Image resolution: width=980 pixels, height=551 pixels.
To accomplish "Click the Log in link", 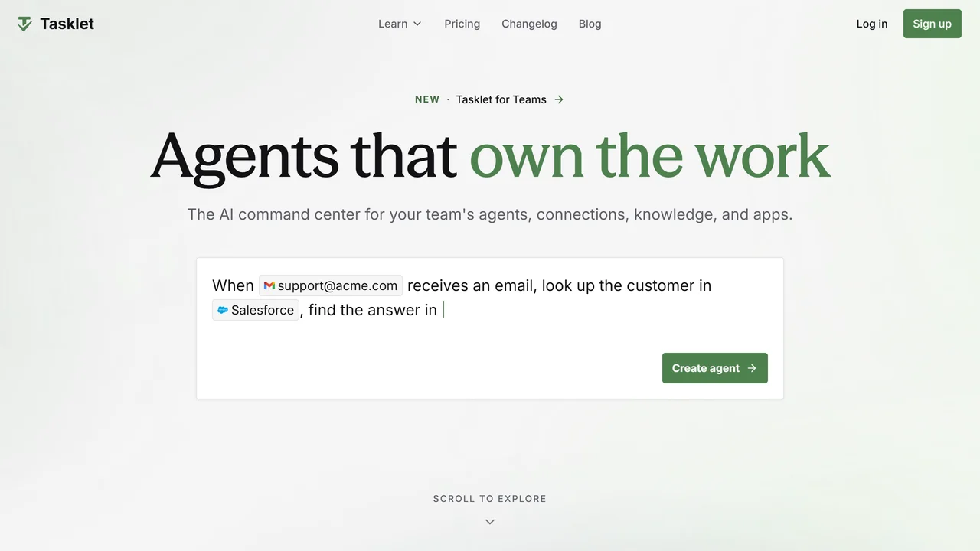I will [872, 24].
